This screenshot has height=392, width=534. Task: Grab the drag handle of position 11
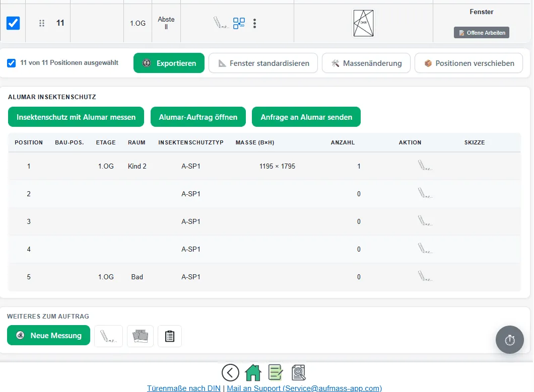click(x=41, y=23)
